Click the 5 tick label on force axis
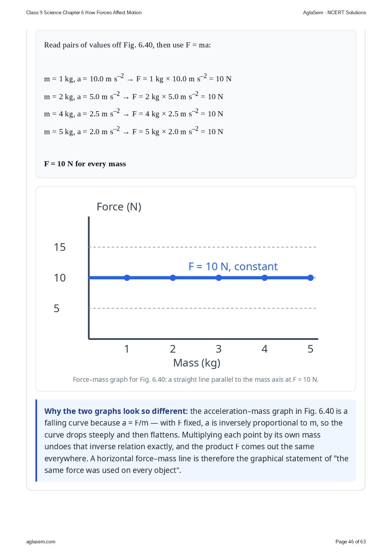The height and width of the screenshot is (555, 392). [x=56, y=308]
